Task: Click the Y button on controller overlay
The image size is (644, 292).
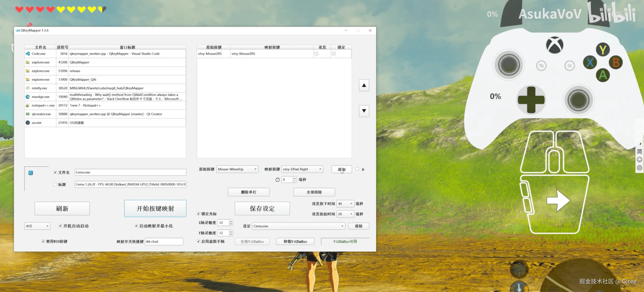Action: coord(603,50)
